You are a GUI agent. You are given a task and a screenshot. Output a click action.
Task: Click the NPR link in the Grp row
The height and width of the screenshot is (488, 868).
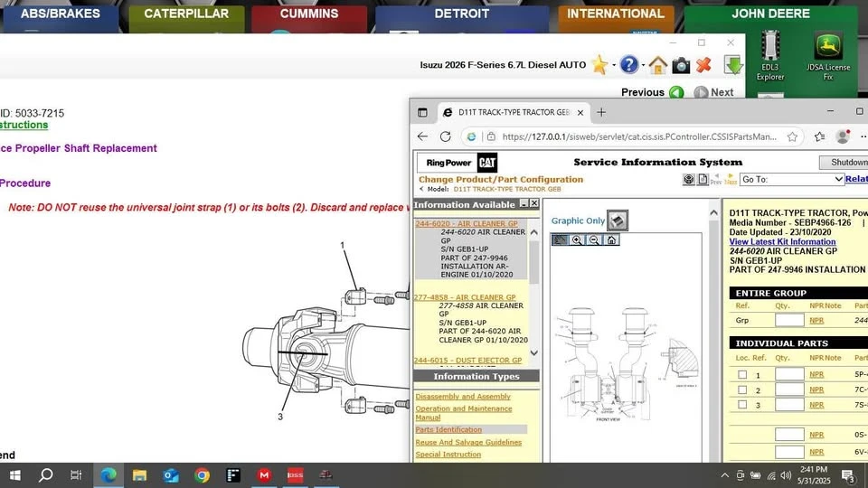(x=816, y=320)
